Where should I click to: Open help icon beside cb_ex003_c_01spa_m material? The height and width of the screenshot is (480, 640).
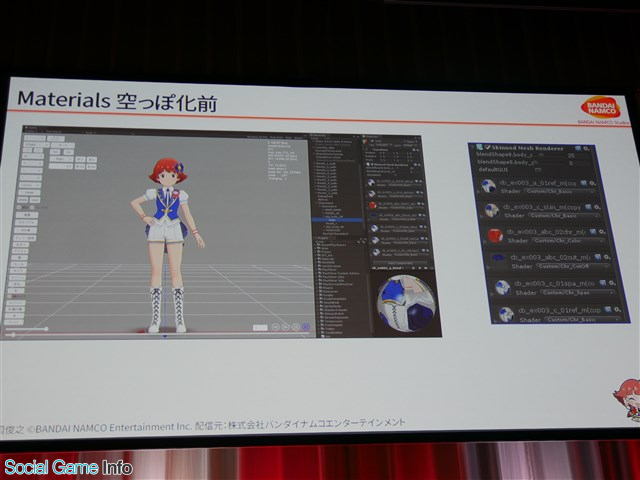pos(602,283)
